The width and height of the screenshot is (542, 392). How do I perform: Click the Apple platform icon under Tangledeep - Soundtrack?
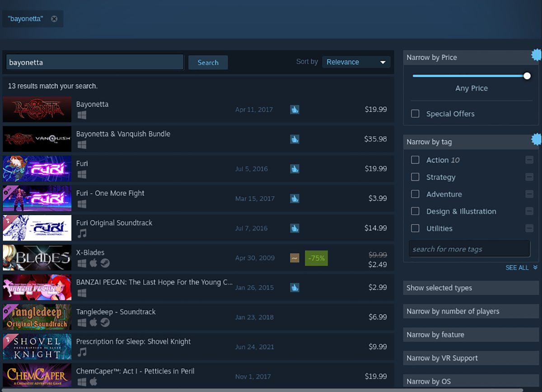[93, 323]
